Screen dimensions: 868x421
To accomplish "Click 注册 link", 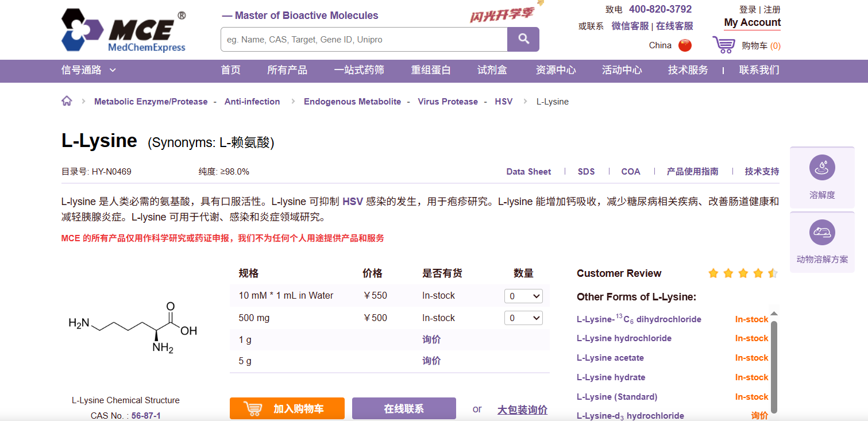I will click(x=772, y=9).
